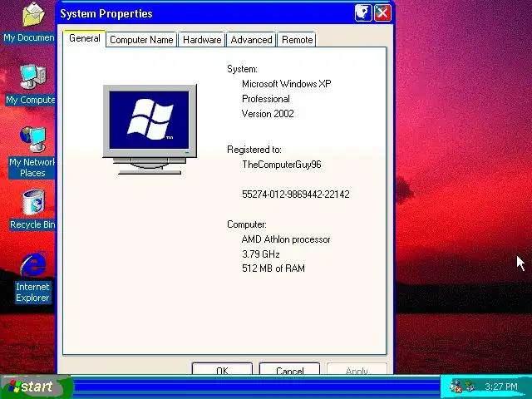This screenshot has height=399, width=532.
Task: Switch to the General tab
Action: click(85, 38)
